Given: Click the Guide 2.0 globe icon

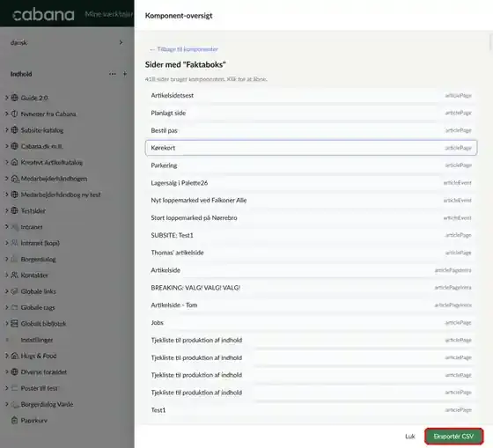Looking at the screenshot, I should [x=14, y=98].
